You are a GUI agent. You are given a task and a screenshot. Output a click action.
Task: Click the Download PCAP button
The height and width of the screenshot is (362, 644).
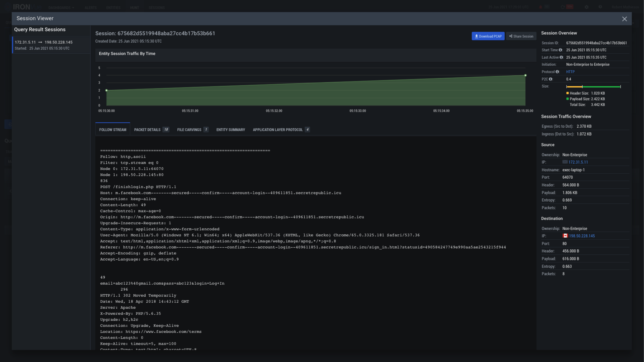pyautogui.click(x=488, y=36)
